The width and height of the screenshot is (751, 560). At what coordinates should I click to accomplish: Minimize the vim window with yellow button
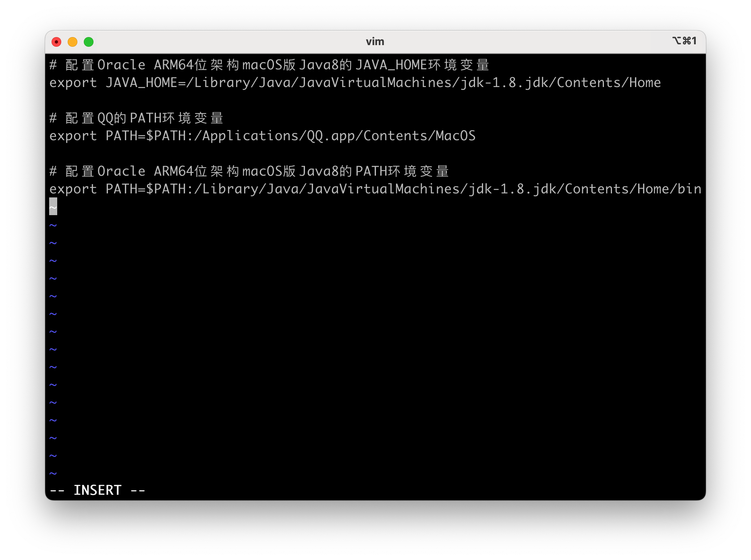pos(73,42)
